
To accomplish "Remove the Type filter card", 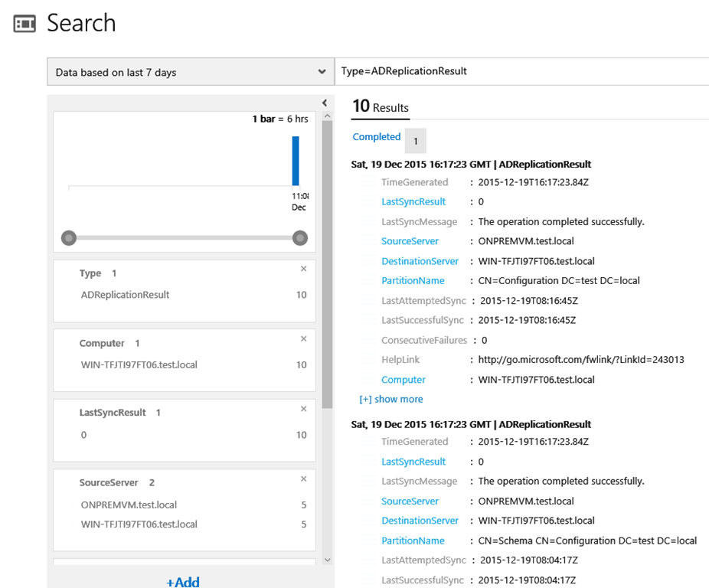I will pos(303,269).
